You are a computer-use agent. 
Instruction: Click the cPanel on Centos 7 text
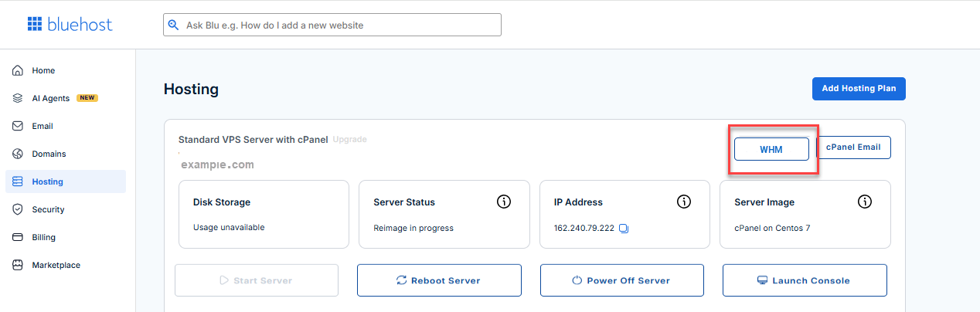tap(772, 228)
